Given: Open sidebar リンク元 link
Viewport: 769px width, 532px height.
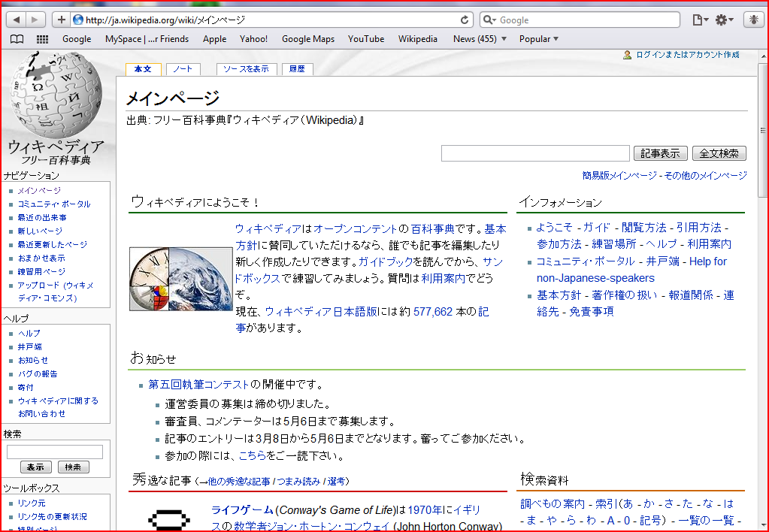Looking at the screenshot, I should pyautogui.click(x=32, y=503).
